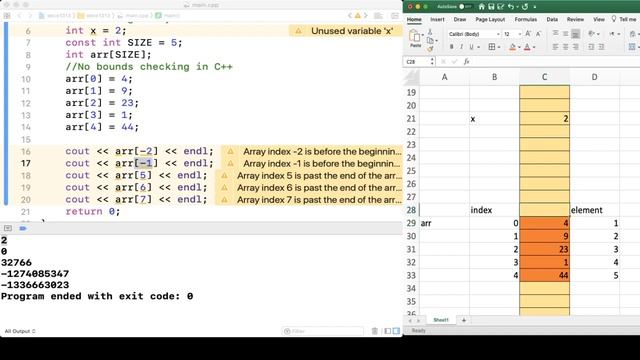
Task: Click the trash icon to clear Xcode console
Action: pyautogui.click(x=375, y=331)
